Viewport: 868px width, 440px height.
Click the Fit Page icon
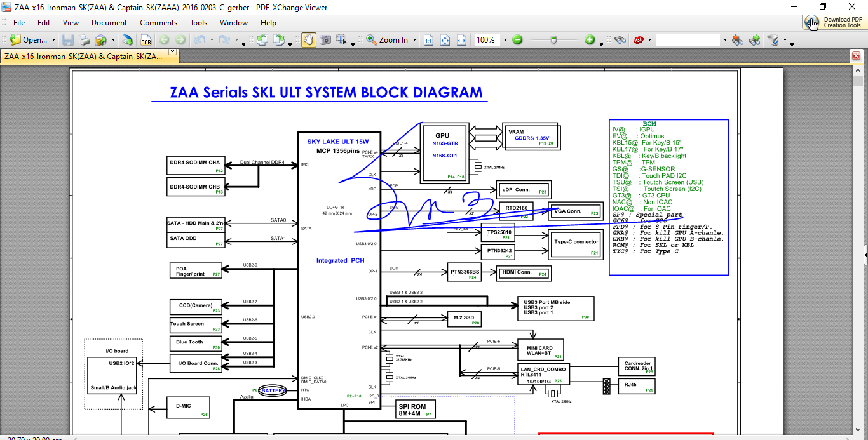(445, 39)
